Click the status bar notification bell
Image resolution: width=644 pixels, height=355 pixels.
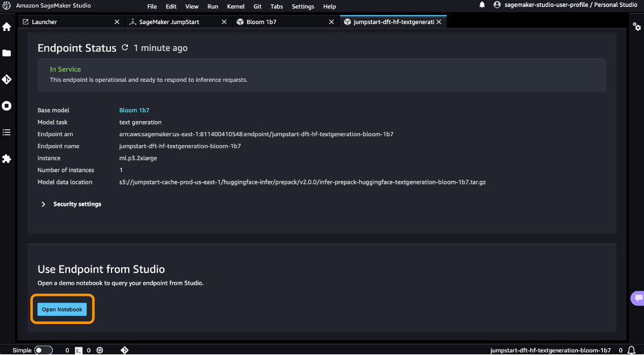click(x=632, y=350)
